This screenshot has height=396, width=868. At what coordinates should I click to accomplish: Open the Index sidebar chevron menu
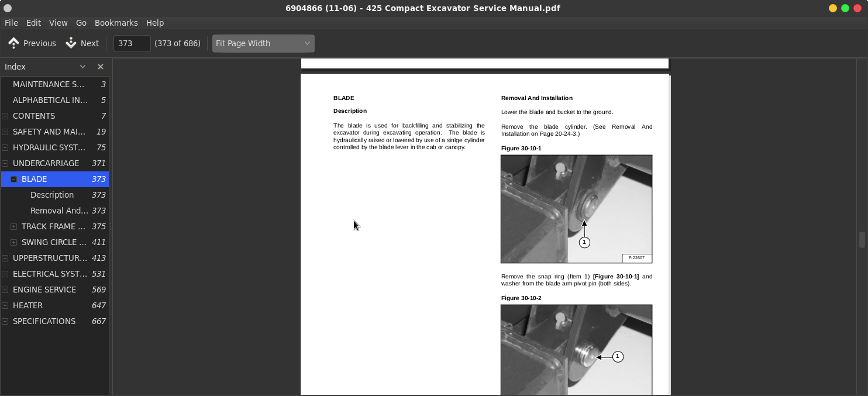click(x=82, y=67)
